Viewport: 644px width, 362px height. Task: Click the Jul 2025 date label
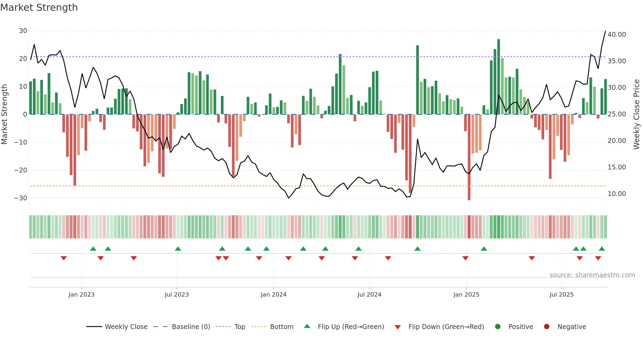(561, 294)
